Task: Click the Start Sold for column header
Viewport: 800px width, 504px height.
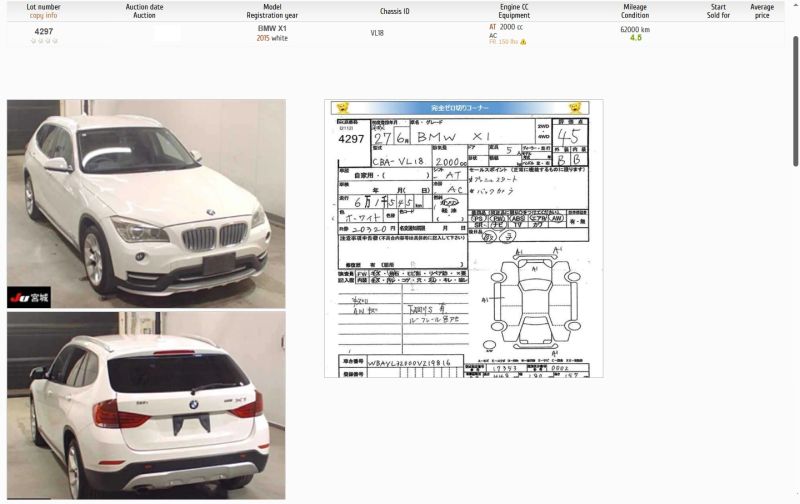Action: click(x=718, y=11)
